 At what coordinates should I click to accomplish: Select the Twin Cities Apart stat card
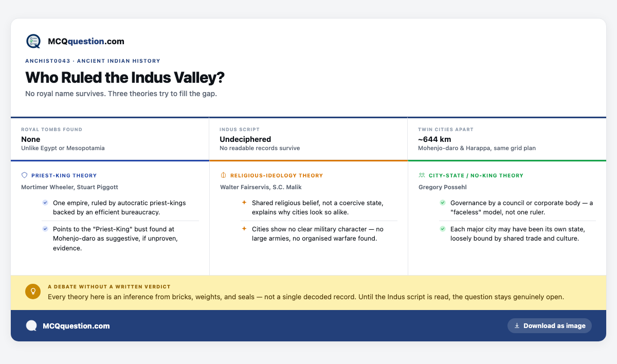[507, 139]
